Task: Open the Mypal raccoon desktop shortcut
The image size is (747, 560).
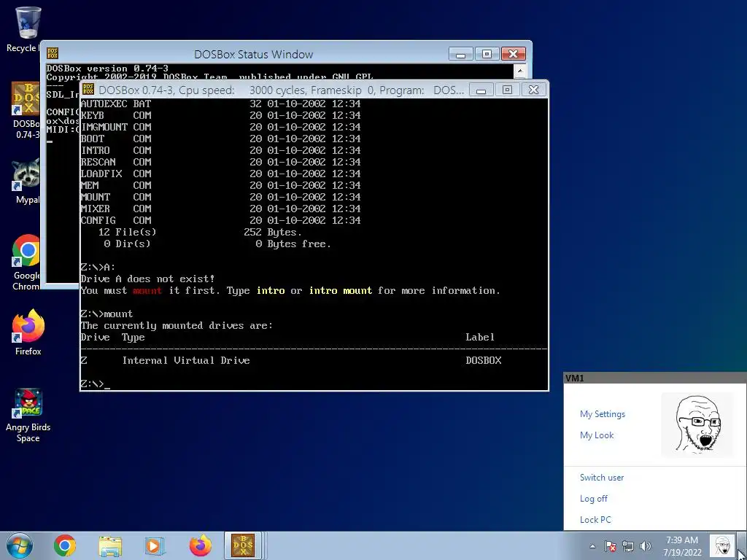Action: pos(26,181)
